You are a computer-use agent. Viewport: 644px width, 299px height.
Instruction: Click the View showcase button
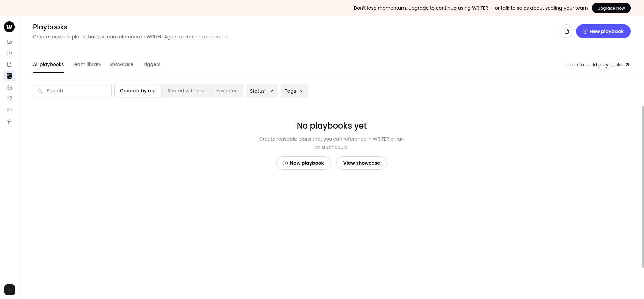pyautogui.click(x=362, y=163)
